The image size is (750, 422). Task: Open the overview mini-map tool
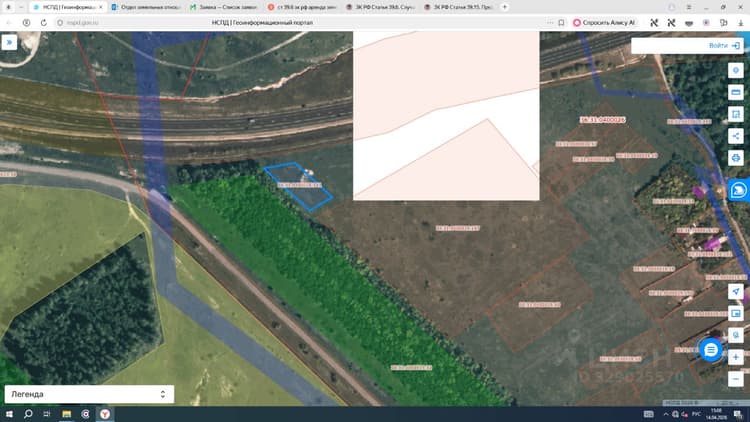click(x=736, y=313)
